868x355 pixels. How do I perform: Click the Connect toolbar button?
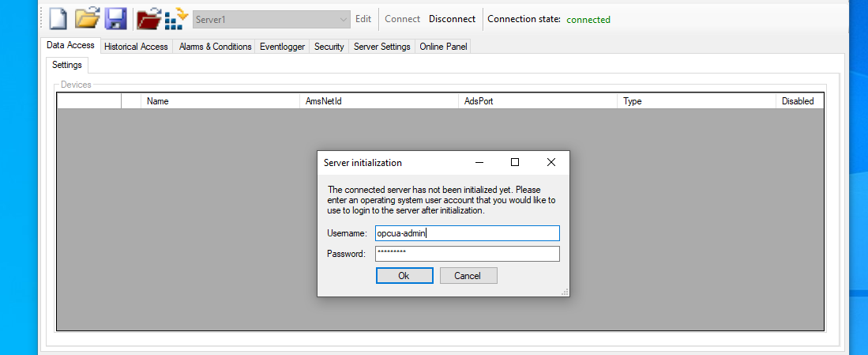403,19
